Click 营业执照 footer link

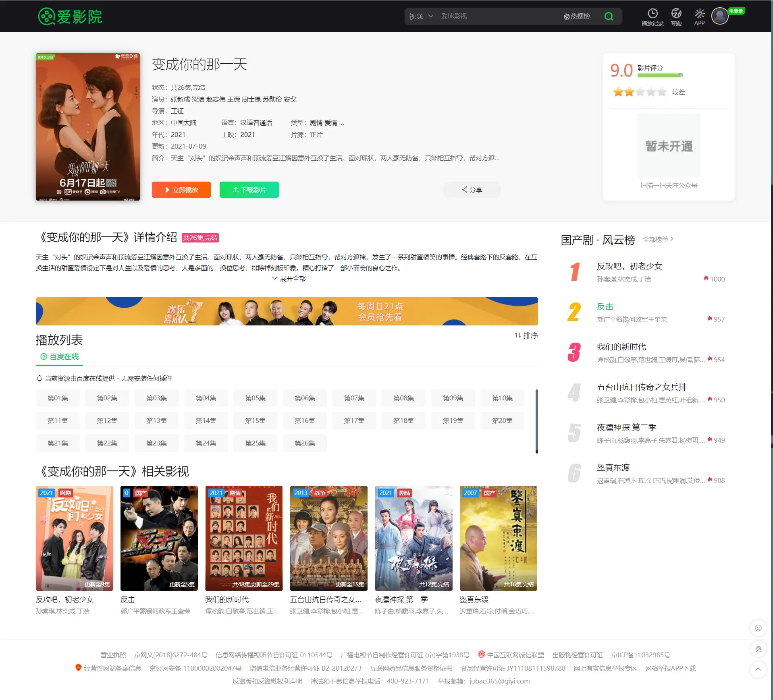[x=113, y=655]
